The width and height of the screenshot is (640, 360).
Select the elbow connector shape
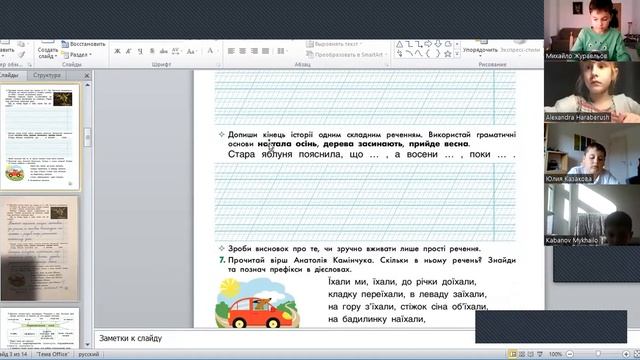point(409,44)
